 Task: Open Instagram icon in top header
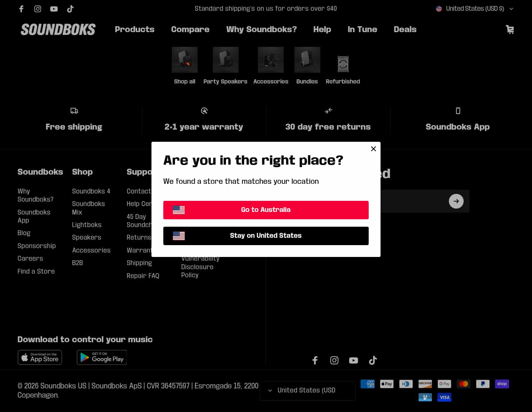tap(38, 9)
